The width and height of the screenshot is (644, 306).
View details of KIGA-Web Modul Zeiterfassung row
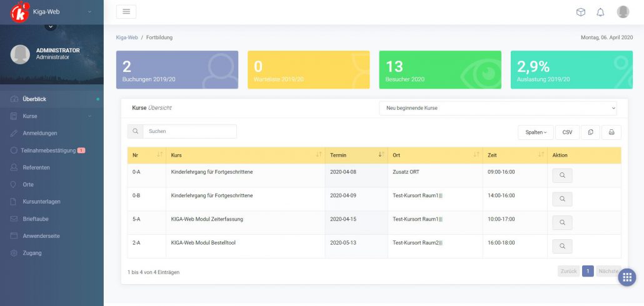562,223
